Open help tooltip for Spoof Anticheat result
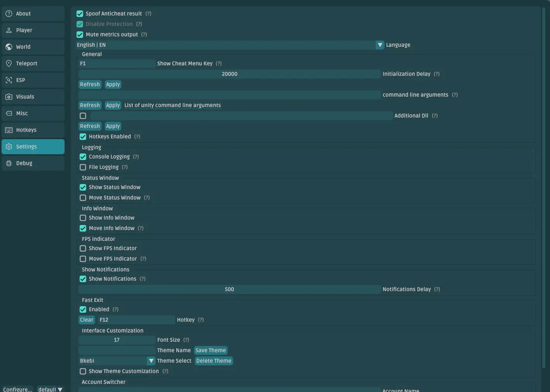The image size is (550, 392). click(x=148, y=14)
